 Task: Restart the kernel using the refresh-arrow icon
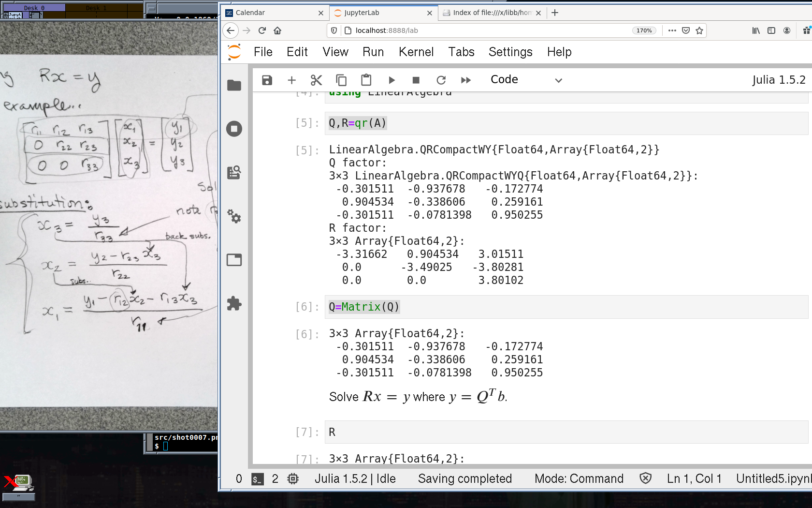point(441,80)
